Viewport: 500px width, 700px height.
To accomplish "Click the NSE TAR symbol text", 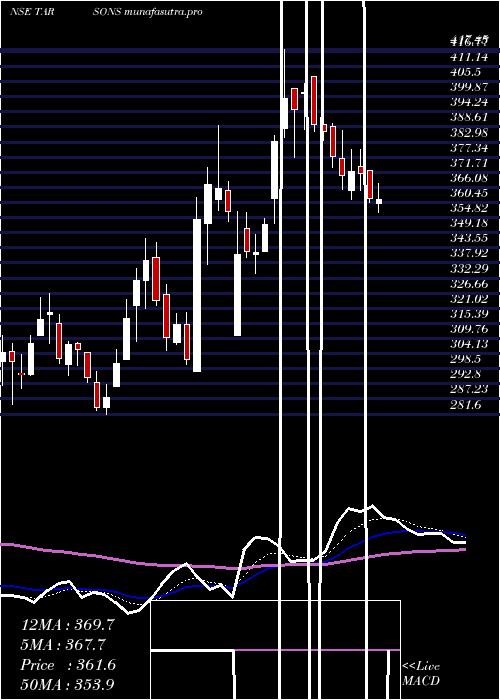I will coord(32,11).
